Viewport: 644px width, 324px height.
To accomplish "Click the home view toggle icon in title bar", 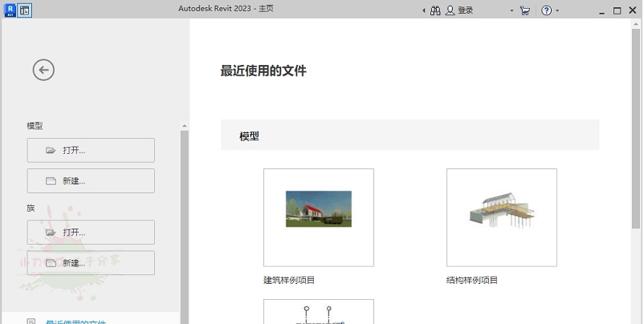I will [x=25, y=10].
